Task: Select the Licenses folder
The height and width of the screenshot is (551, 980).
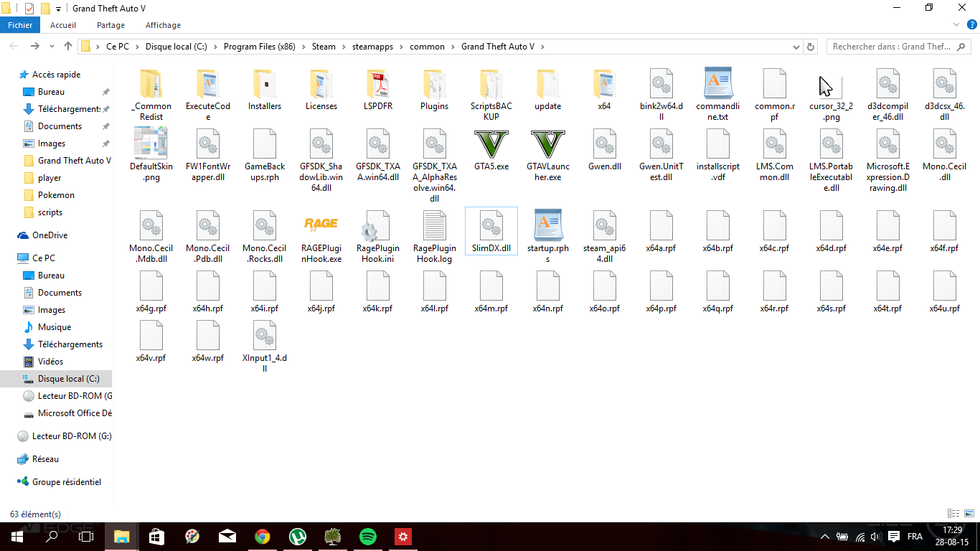Action: 321,84
